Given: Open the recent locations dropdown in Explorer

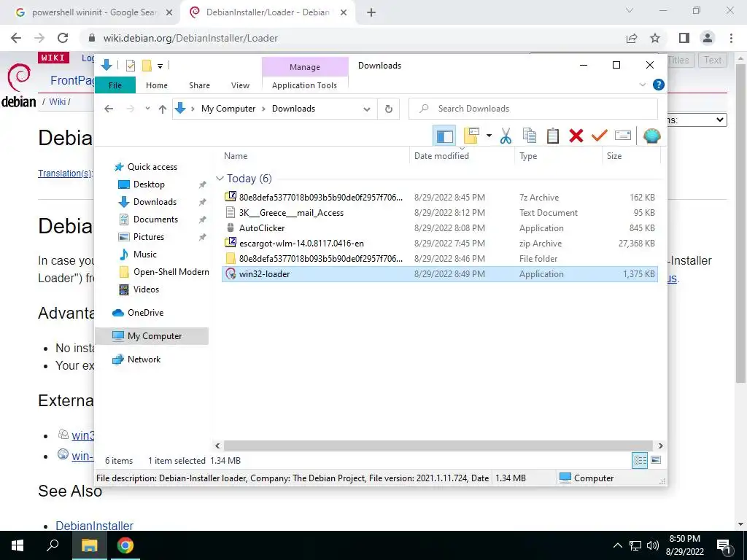Looking at the screenshot, I should tap(147, 109).
